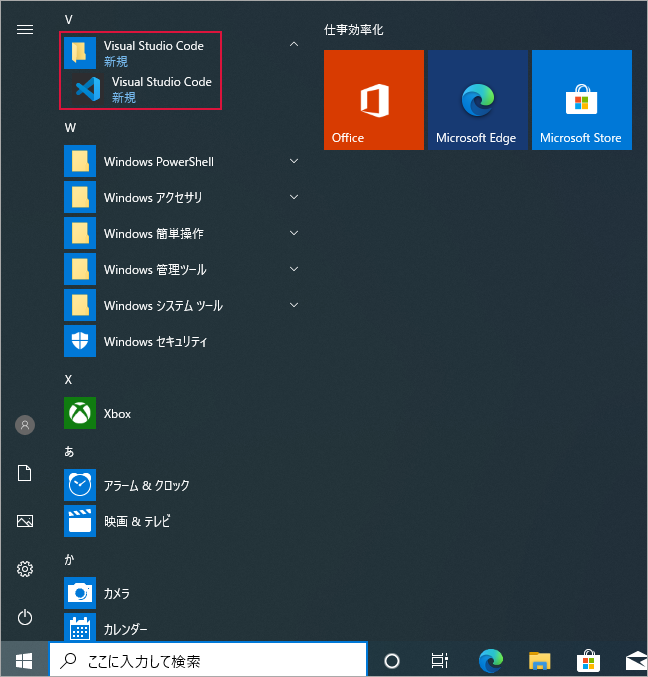Expand the Windows アクセサリ folder chevron

coord(294,197)
